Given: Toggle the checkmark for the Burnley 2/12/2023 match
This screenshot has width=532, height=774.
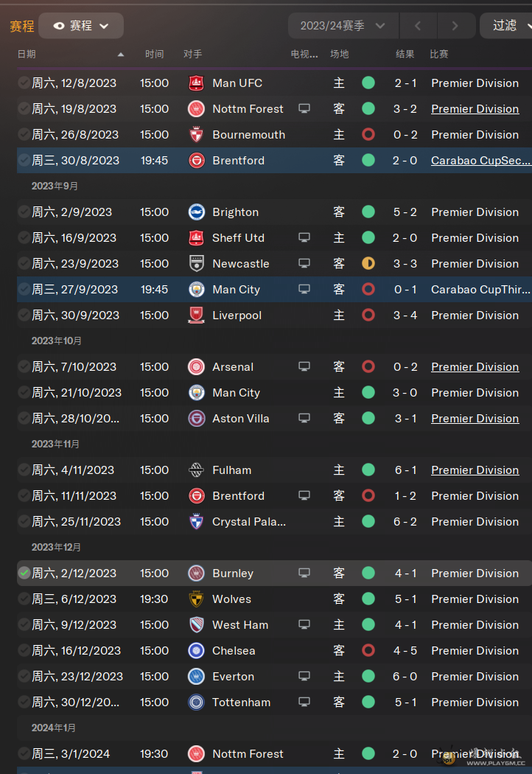Looking at the screenshot, I should coord(24,573).
